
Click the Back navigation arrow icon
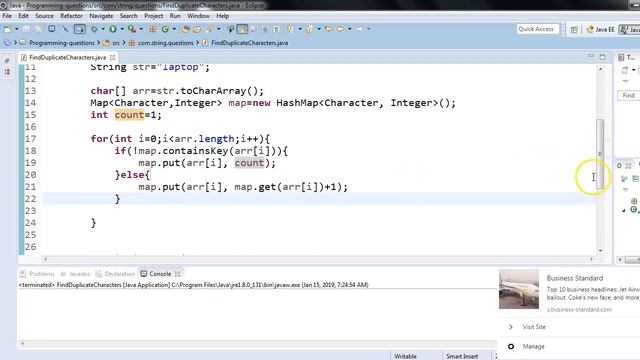pos(340,29)
